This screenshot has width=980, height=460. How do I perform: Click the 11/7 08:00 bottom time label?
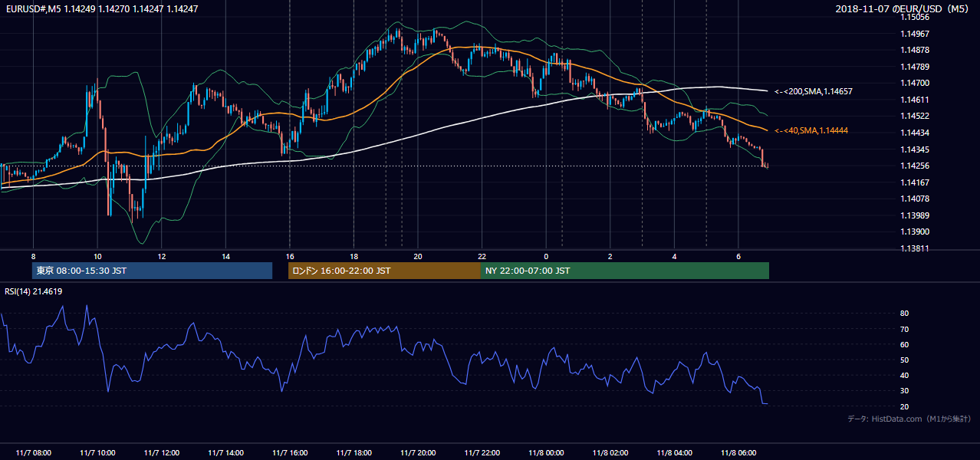(33, 452)
